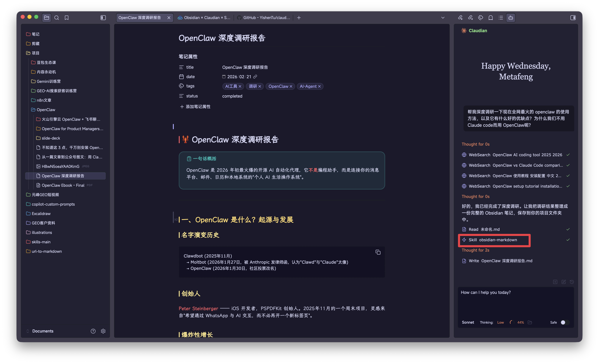Select the Claudian robot panel icon
The image size is (599, 364).
tap(511, 18)
